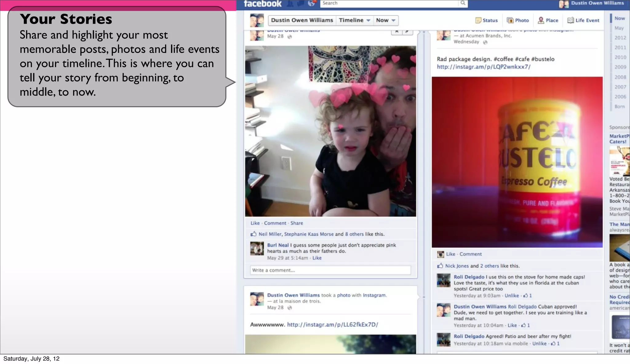The width and height of the screenshot is (630, 364).
Task: Open the Café Bustelo photo
Action: click(517, 162)
